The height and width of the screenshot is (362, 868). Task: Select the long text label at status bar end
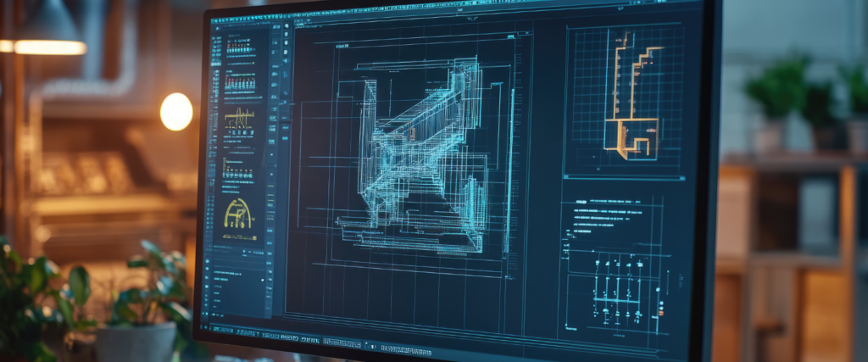406,350
